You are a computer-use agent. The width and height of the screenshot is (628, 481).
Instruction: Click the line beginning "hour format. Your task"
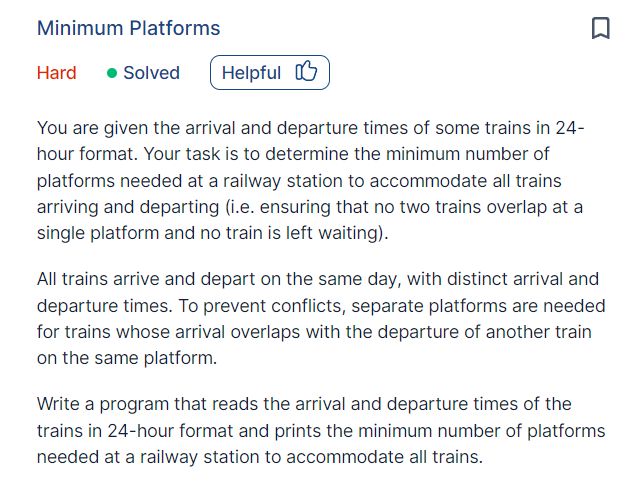[x=293, y=154]
